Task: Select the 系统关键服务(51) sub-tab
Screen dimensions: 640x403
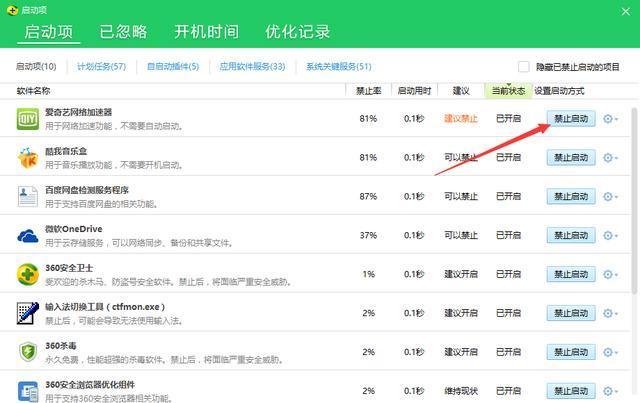Action: point(339,67)
